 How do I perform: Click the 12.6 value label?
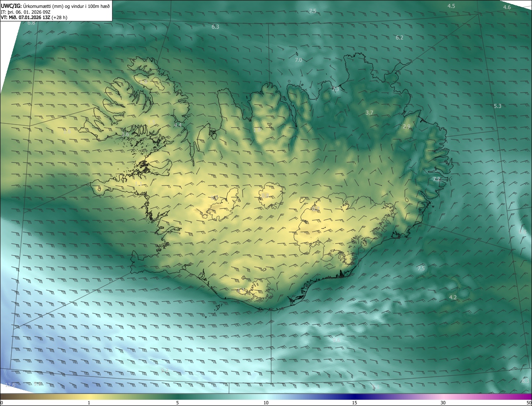(x=10, y=386)
